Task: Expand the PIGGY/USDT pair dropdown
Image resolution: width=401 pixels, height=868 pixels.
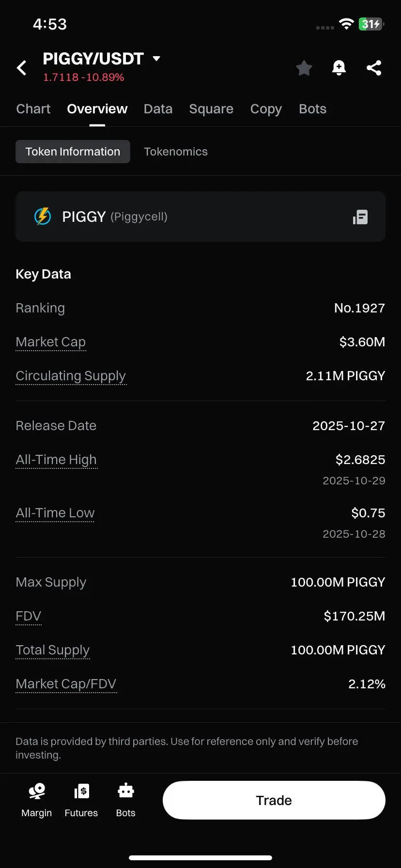Action: (x=156, y=59)
